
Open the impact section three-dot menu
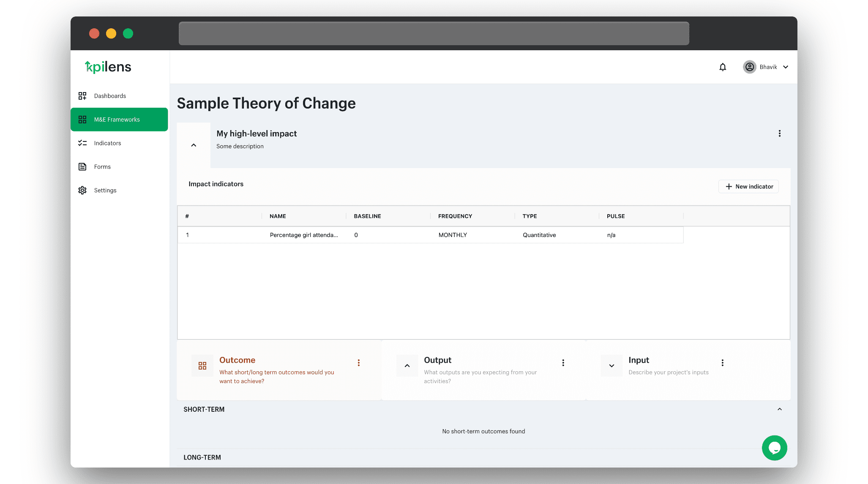[x=780, y=133]
